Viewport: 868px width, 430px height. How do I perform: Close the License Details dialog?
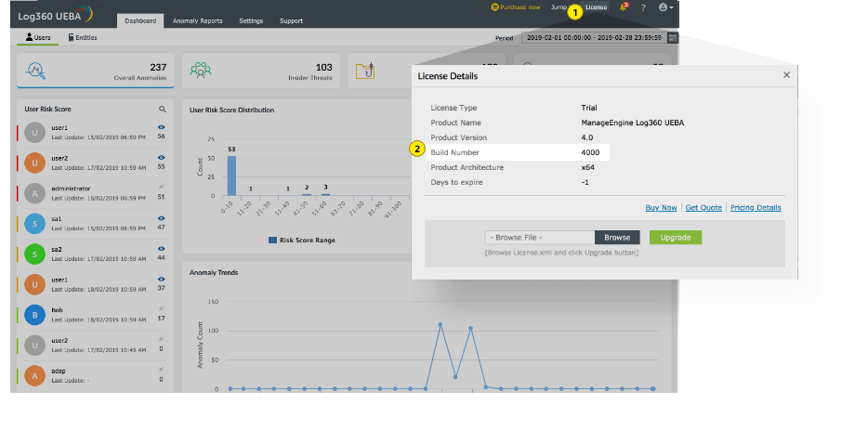coord(786,75)
